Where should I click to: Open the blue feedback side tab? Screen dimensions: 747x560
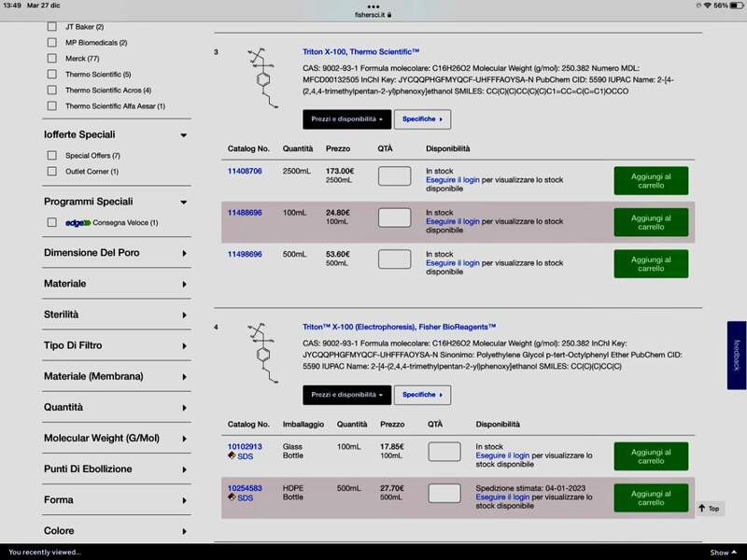736,355
